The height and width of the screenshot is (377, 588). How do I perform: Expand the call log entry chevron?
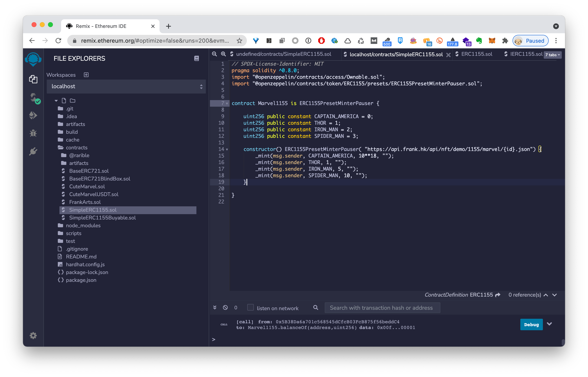coord(549,324)
